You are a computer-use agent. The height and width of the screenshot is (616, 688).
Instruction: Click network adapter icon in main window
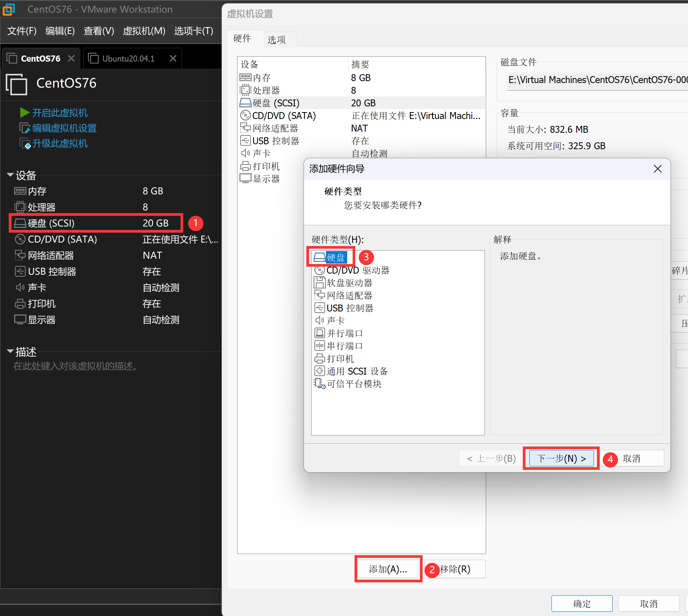pyautogui.click(x=20, y=255)
